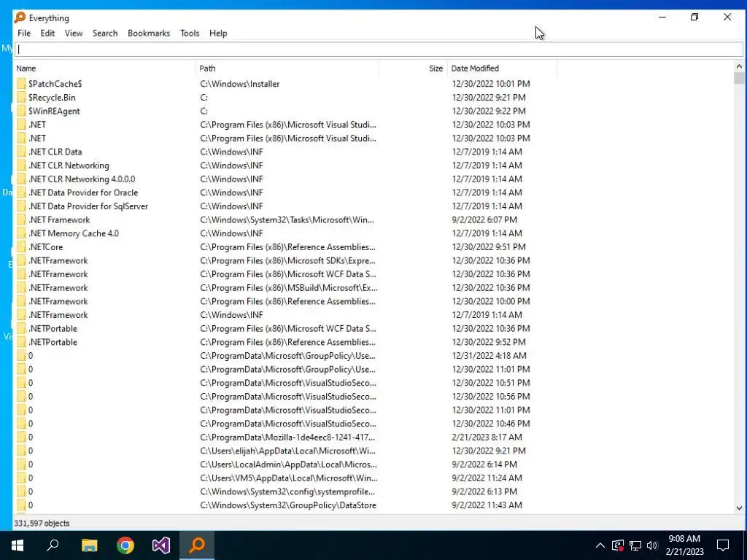Click folder icon of .NETCore

point(21,247)
